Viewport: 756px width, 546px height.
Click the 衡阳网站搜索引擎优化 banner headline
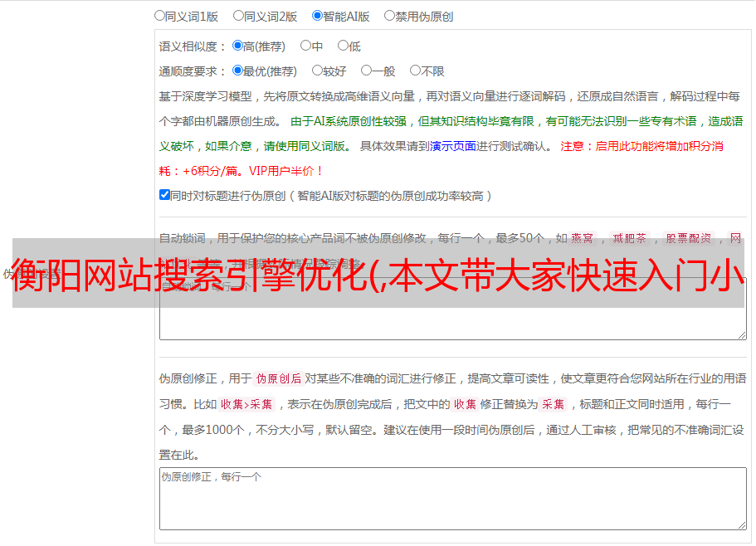[378, 273]
